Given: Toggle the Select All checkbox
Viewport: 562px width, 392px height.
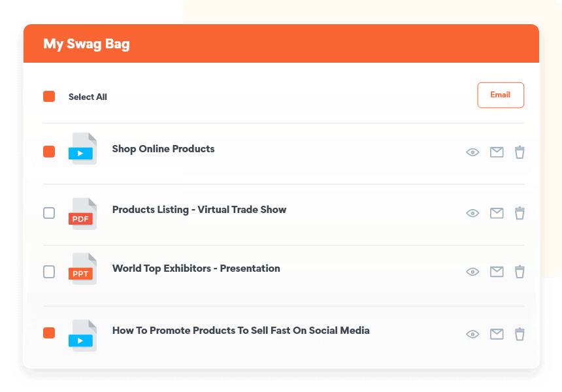Looking at the screenshot, I should 48,95.
